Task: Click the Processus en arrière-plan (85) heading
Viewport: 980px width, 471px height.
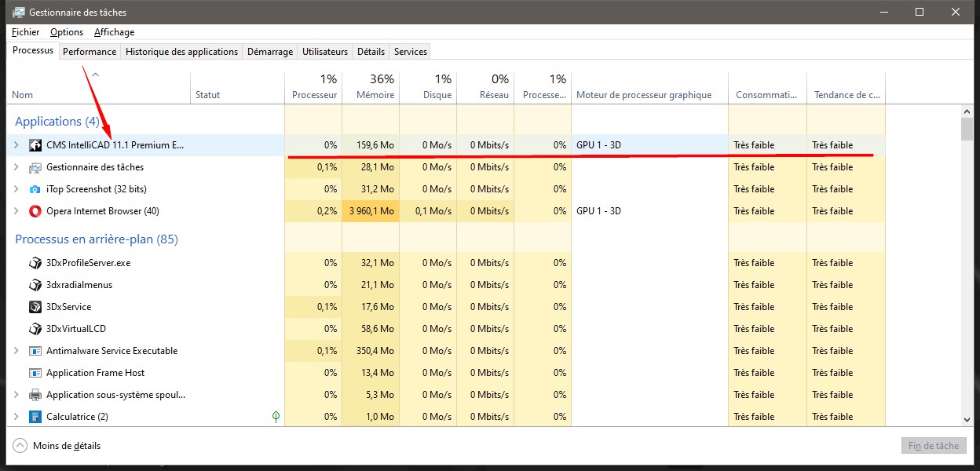Action: [x=97, y=239]
